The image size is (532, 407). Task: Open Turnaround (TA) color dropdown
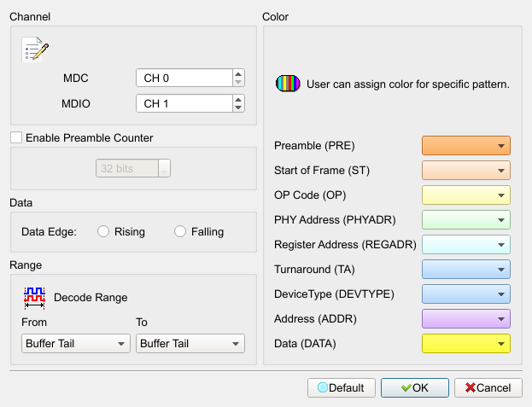coord(466,269)
